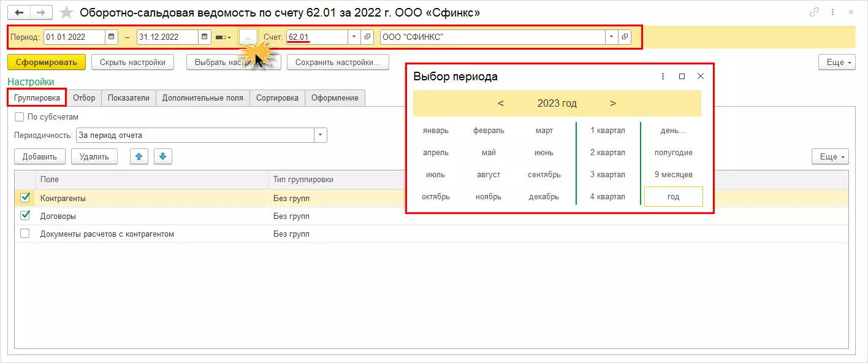Open account 62.01 form icon
The width and height of the screenshot is (868, 363).
click(x=367, y=37)
